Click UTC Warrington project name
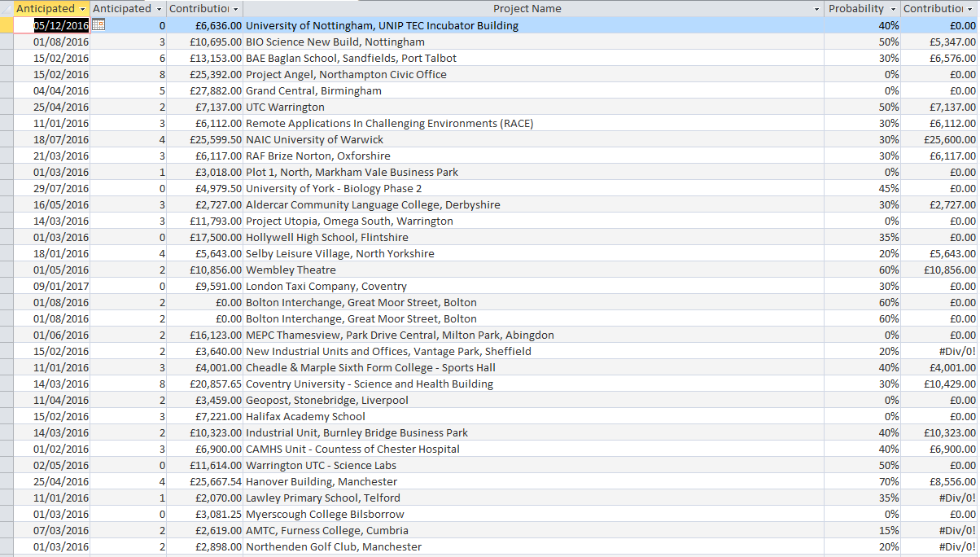The height and width of the screenshot is (557, 980). point(285,107)
